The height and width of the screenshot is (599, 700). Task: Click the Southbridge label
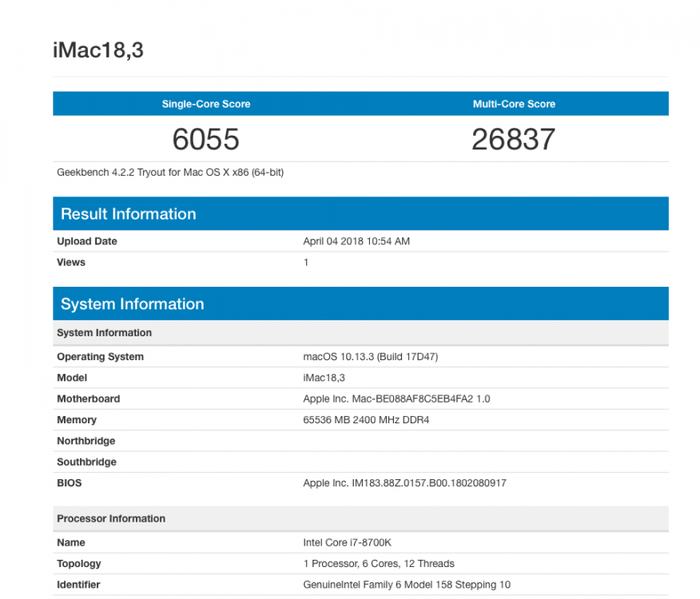pyautogui.click(x=86, y=462)
